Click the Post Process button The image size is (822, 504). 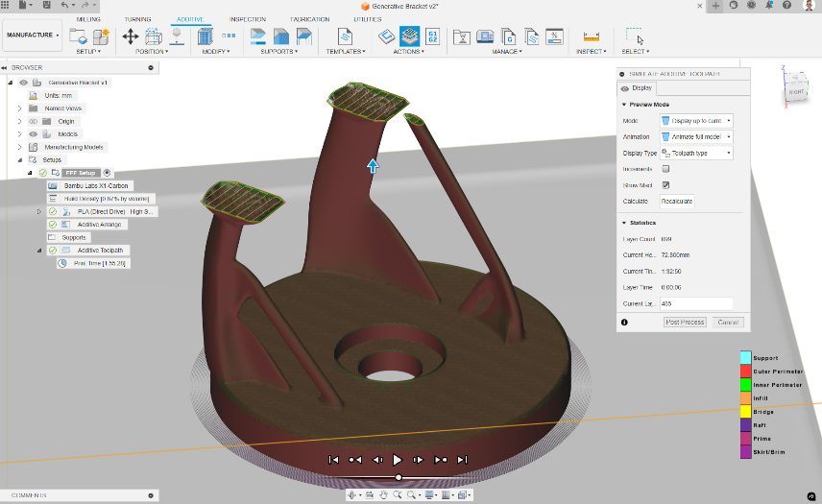pos(685,323)
